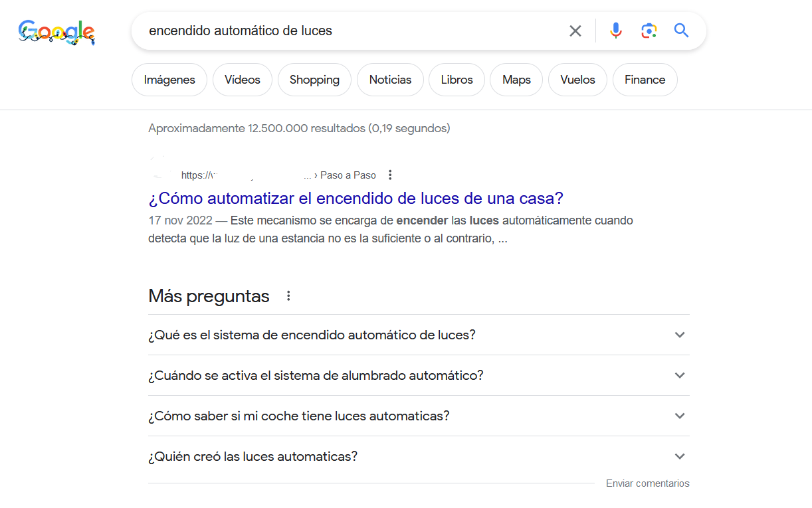
Task: Click the Google logo
Action: [56, 32]
